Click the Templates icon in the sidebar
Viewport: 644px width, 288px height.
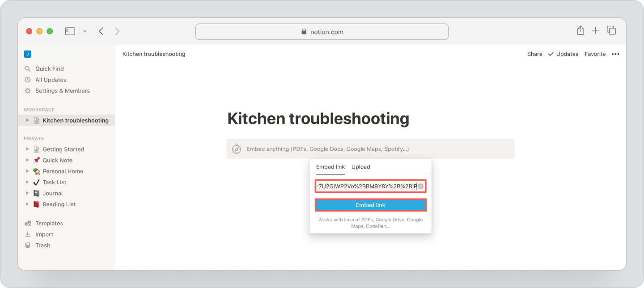(x=28, y=223)
